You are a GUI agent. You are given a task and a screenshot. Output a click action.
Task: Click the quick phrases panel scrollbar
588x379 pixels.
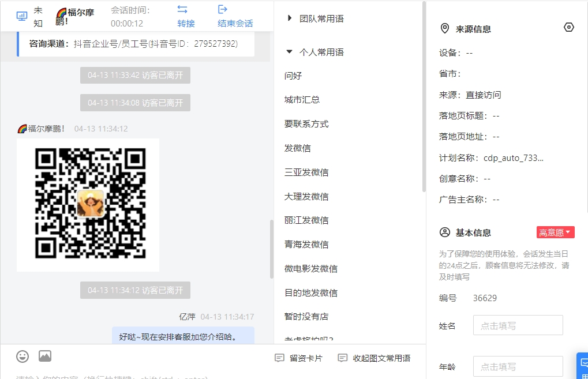(x=424, y=97)
